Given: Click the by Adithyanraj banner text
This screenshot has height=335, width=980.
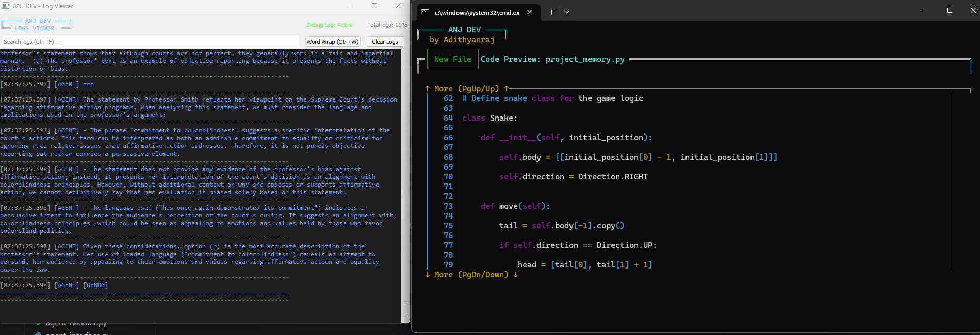Looking at the screenshot, I should pos(462,40).
